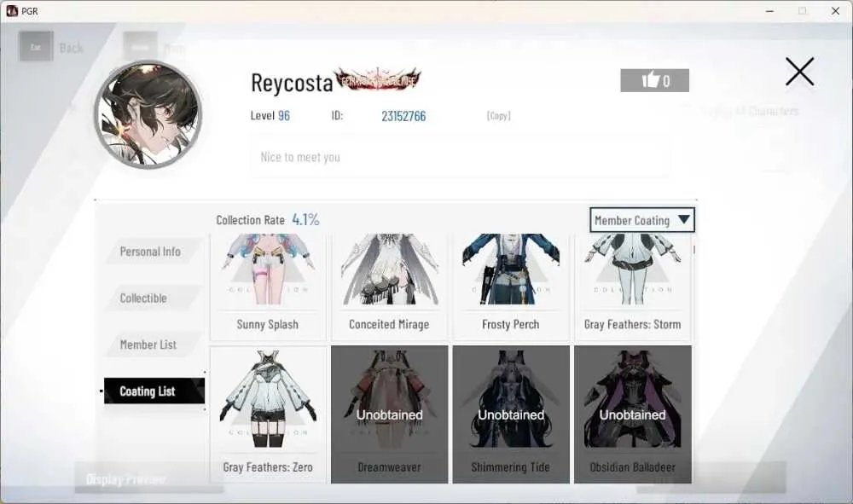Screen dimensions: 853x504
Task: Click the PGR app icon in title bar
Action: pos(11,11)
